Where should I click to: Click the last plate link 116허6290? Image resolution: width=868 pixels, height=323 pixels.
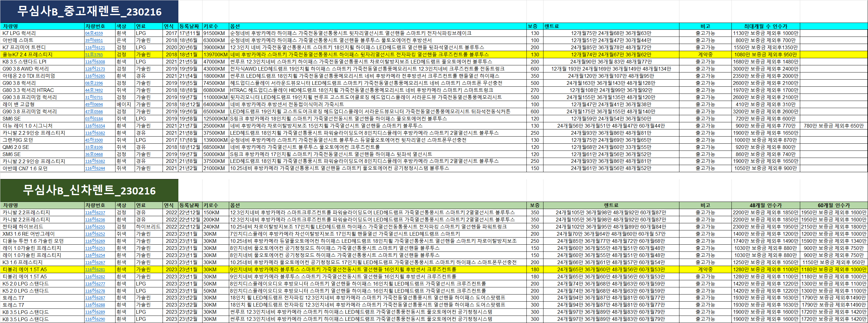tap(95, 319)
